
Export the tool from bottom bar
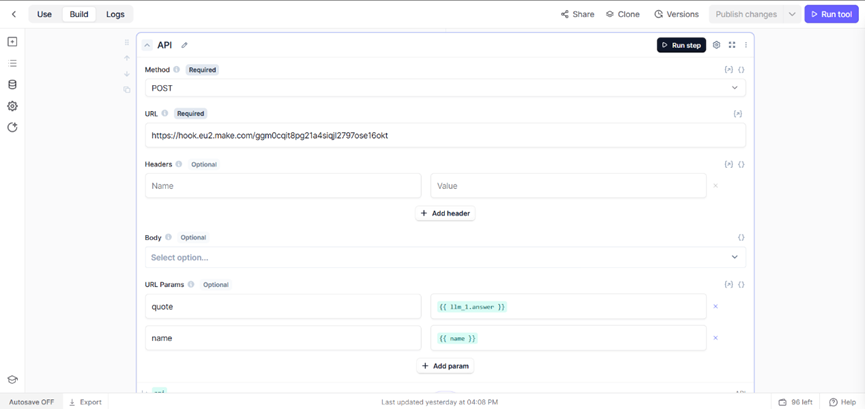click(x=86, y=402)
